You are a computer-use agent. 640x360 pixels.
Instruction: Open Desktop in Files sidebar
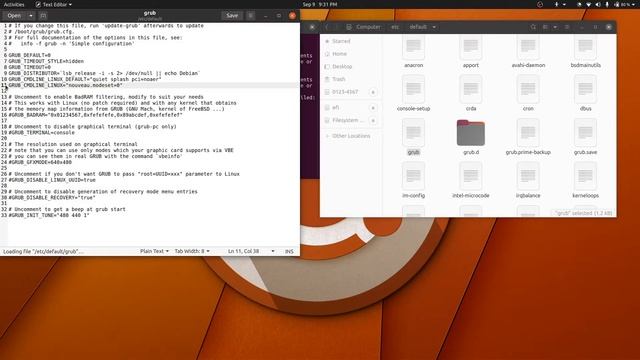tap(351, 67)
